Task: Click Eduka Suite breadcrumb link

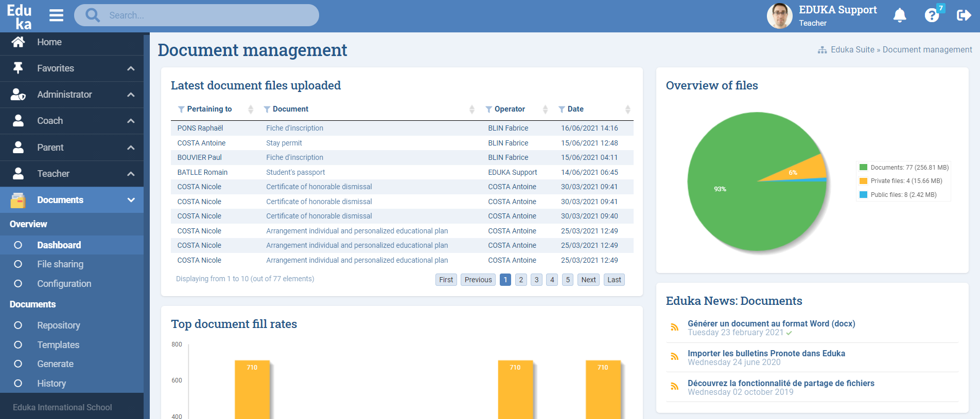Action: pos(852,49)
